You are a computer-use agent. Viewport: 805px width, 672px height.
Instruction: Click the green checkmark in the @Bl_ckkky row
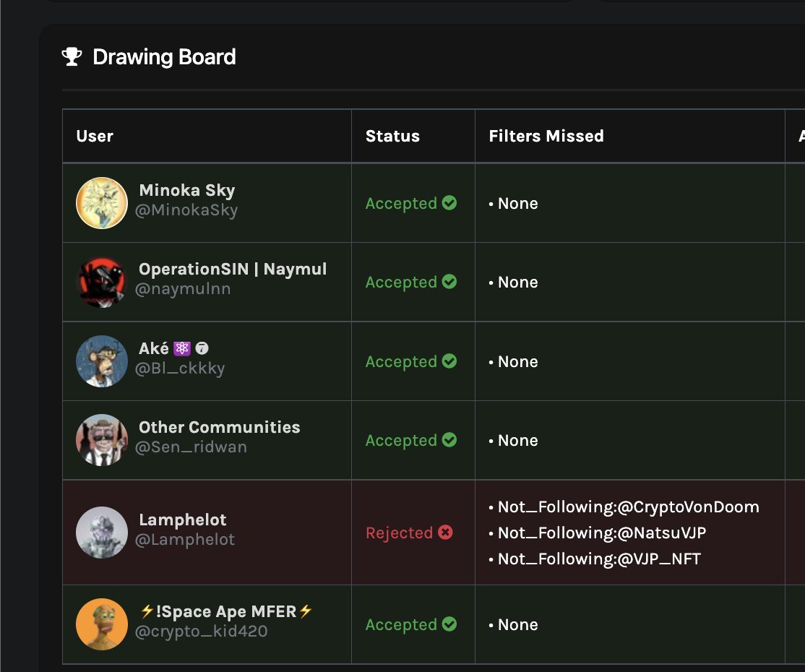pos(449,361)
